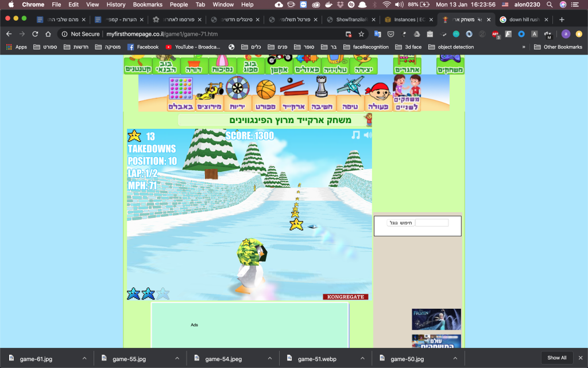The width and height of the screenshot is (588, 368).
Task: Open the shooting games category (יריות)
Action: (x=237, y=94)
